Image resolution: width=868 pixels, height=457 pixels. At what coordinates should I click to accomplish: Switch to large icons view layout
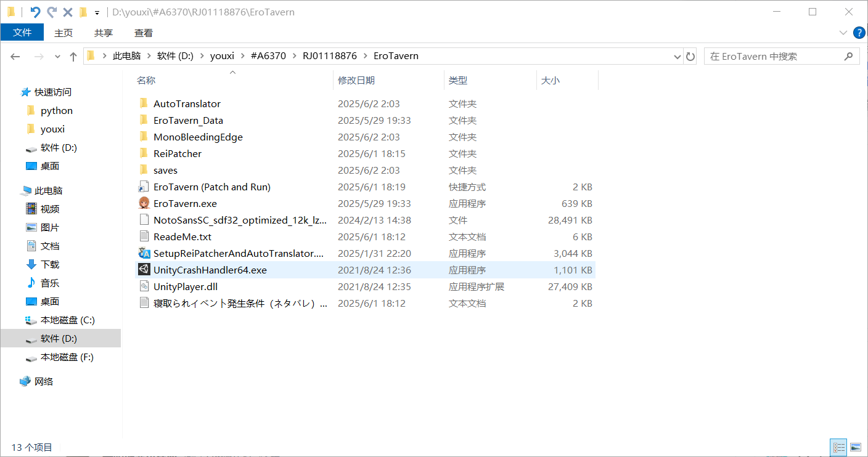pos(855,447)
